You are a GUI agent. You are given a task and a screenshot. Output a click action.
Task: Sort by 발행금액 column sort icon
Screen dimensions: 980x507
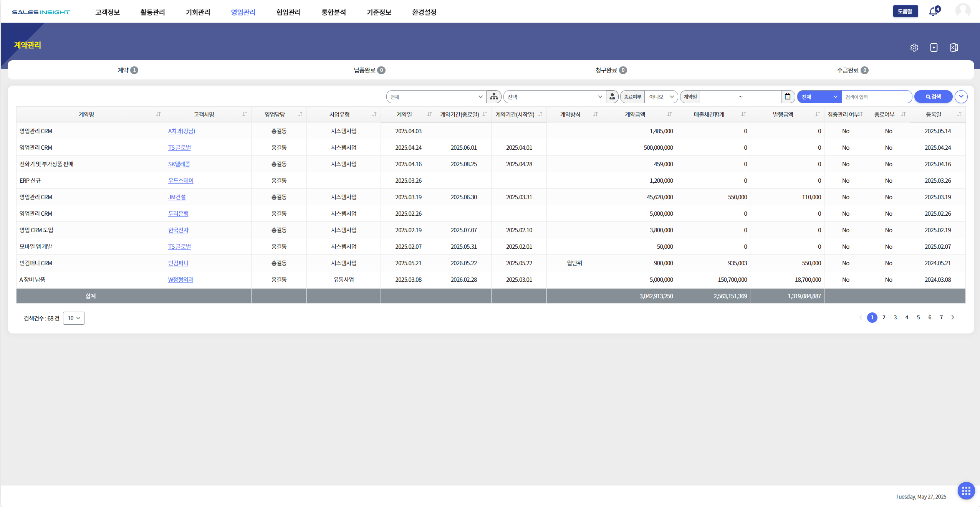pyautogui.click(x=818, y=114)
